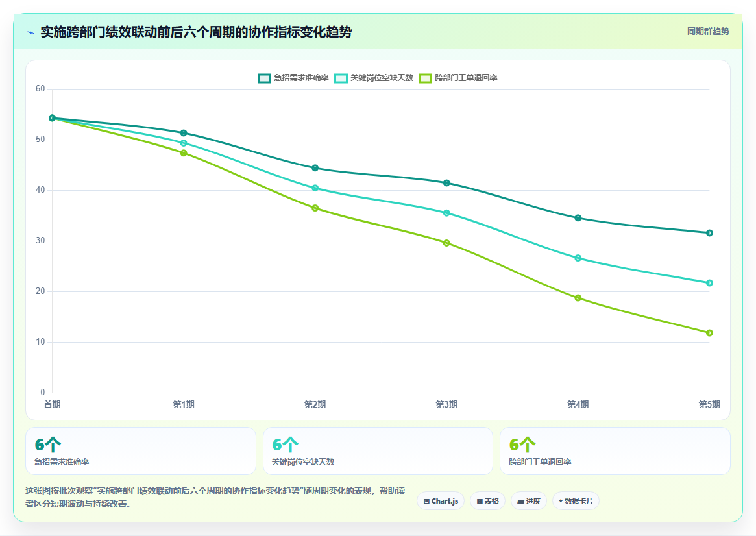Select the shared 首期 data point
Viewport: 756px width, 536px height.
point(52,118)
